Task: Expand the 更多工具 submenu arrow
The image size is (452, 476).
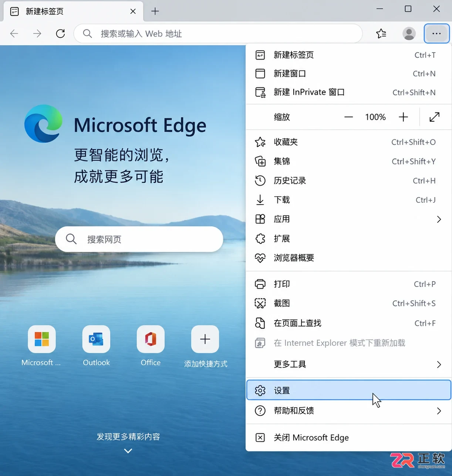Action: pyautogui.click(x=439, y=365)
